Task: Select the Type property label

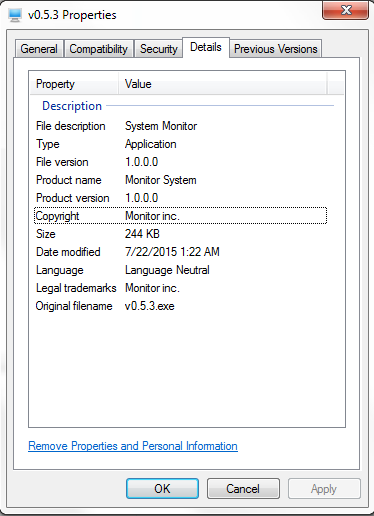Action: pos(48,144)
